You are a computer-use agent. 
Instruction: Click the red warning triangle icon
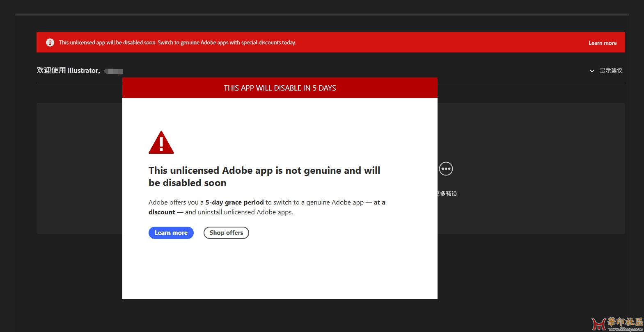click(161, 142)
